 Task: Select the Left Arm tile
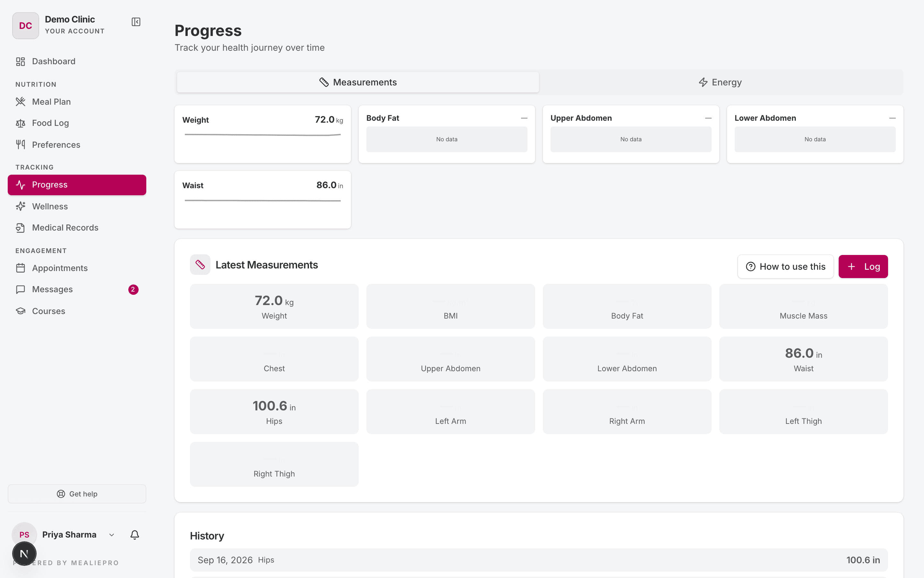click(x=450, y=412)
